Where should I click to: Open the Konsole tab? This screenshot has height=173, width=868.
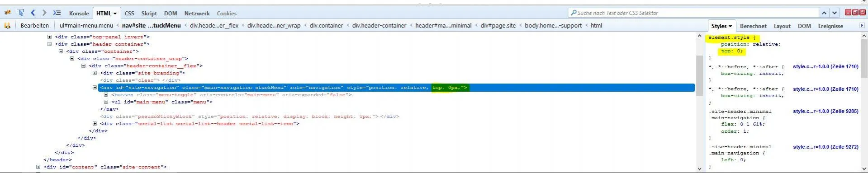coord(79,13)
